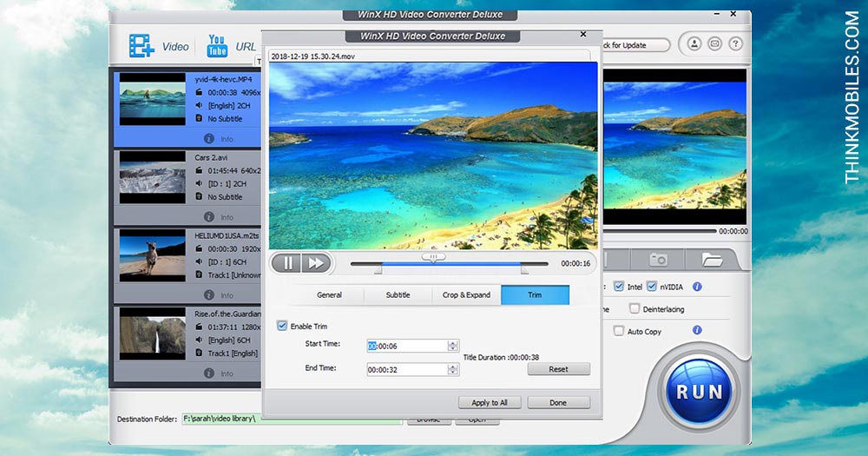
Task: Toggle nVIDIA hardware acceleration checkbox
Action: click(x=652, y=287)
